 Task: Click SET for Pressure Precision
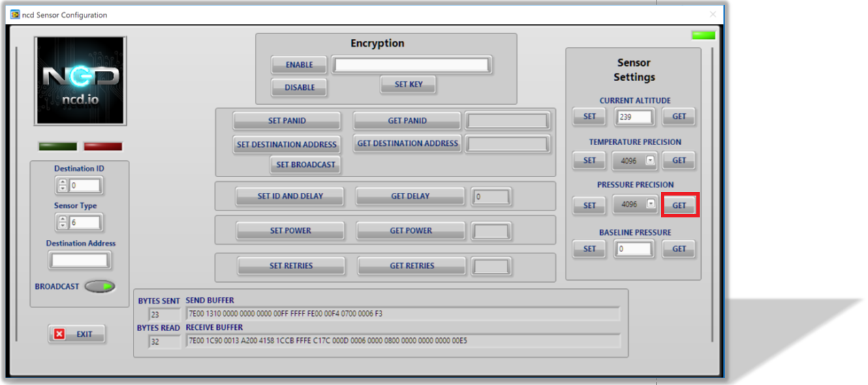pyautogui.click(x=589, y=205)
